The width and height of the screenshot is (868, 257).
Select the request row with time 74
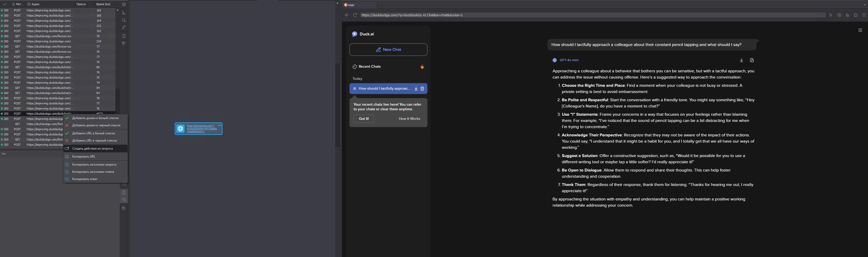[x=58, y=83]
